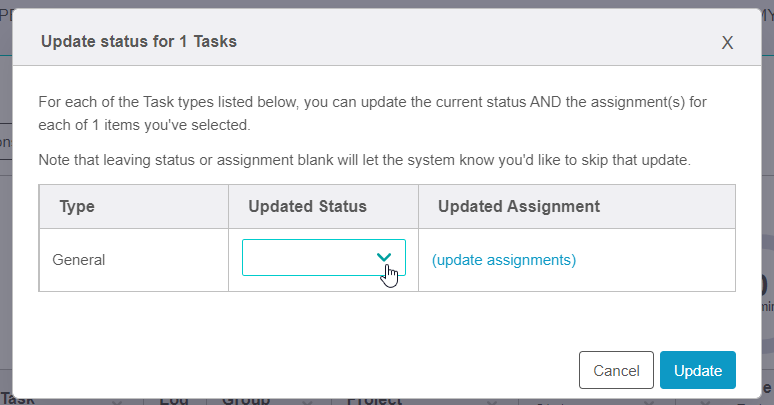Screen dimensions: 774x405
Task: Cancel the status update dialog
Action: coord(616,370)
